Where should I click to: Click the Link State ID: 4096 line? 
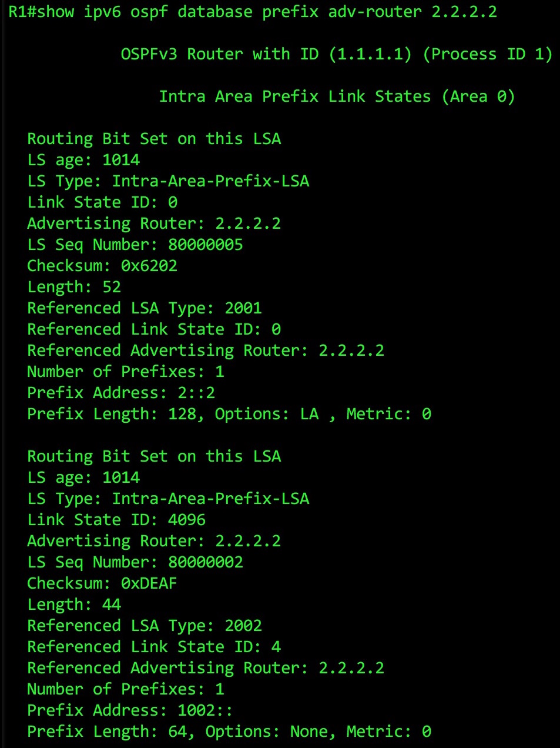pos(116,520)
